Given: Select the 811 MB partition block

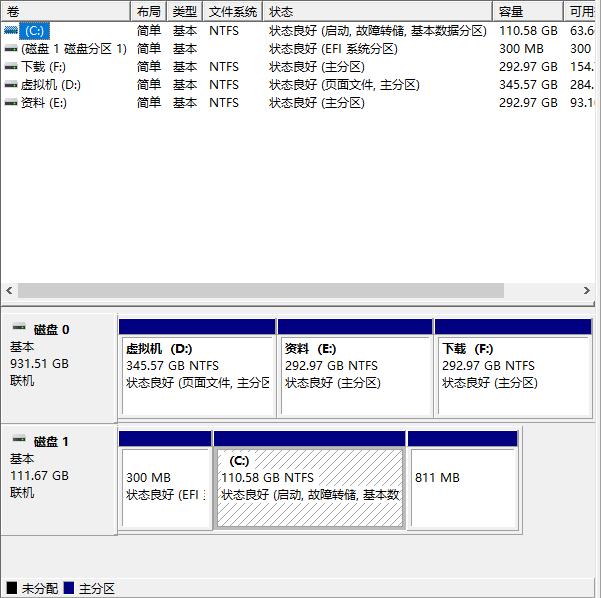Looking at the screenshot, I should coord(463,480).
